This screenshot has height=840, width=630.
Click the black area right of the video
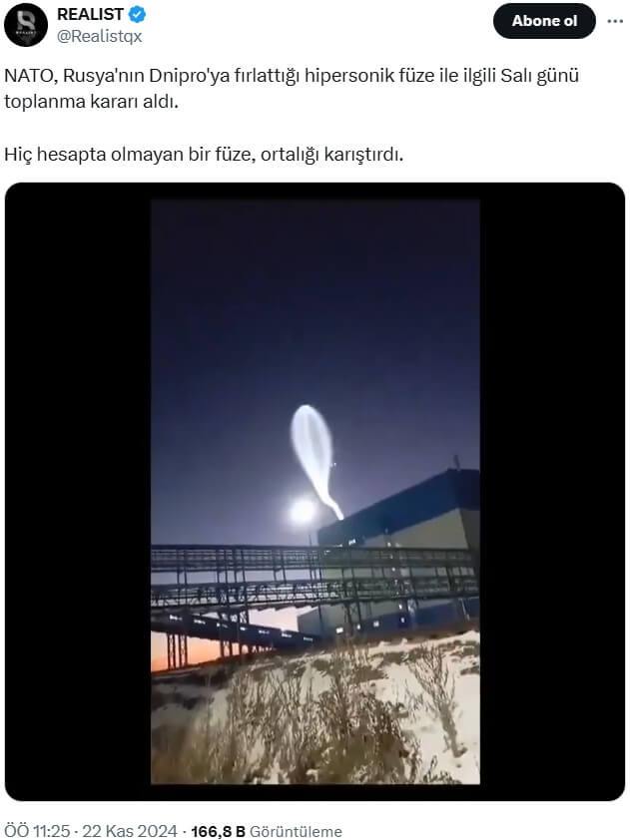click(552, 492)
